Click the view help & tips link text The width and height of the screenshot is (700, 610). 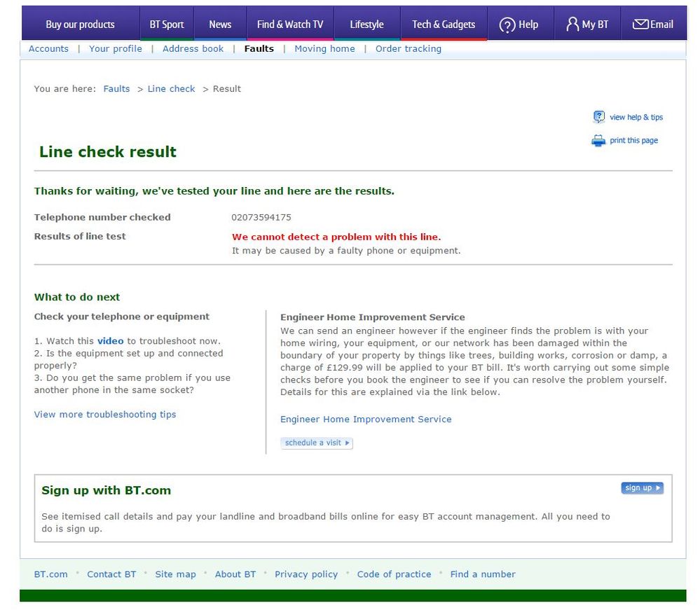click(x=636, y=118)
